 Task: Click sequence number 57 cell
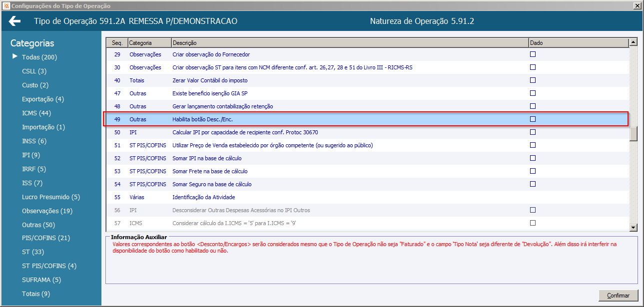pyautogui.click(x=117, y=223)
